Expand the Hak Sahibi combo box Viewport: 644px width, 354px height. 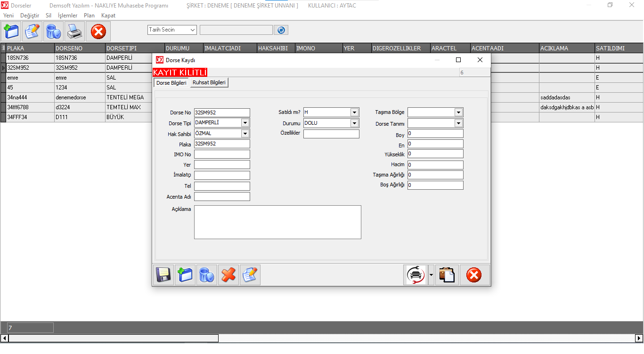click(245, 134)
